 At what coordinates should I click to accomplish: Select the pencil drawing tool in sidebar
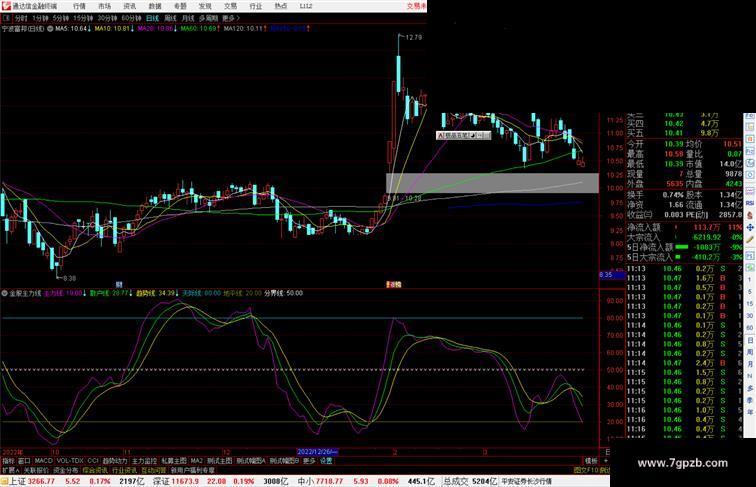750,239
